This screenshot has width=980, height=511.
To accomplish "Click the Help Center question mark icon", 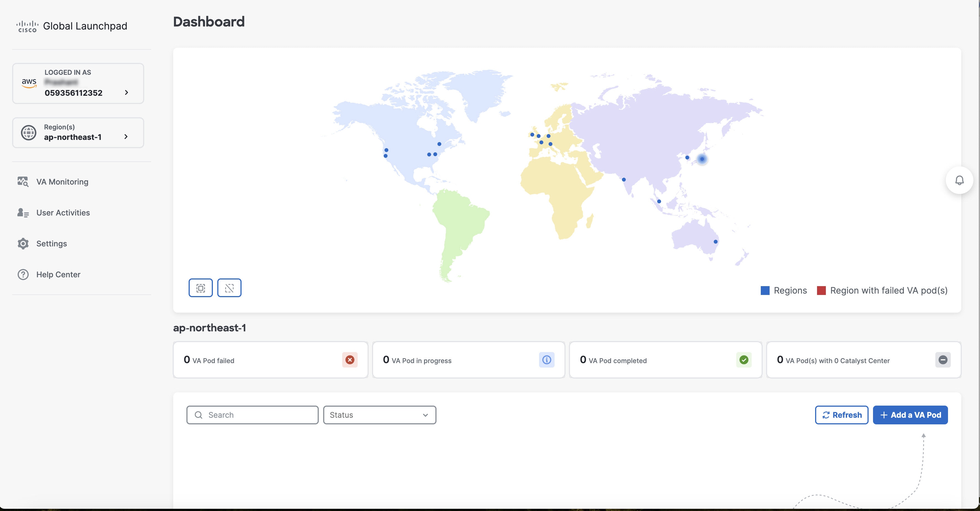I will pos(23,274).
